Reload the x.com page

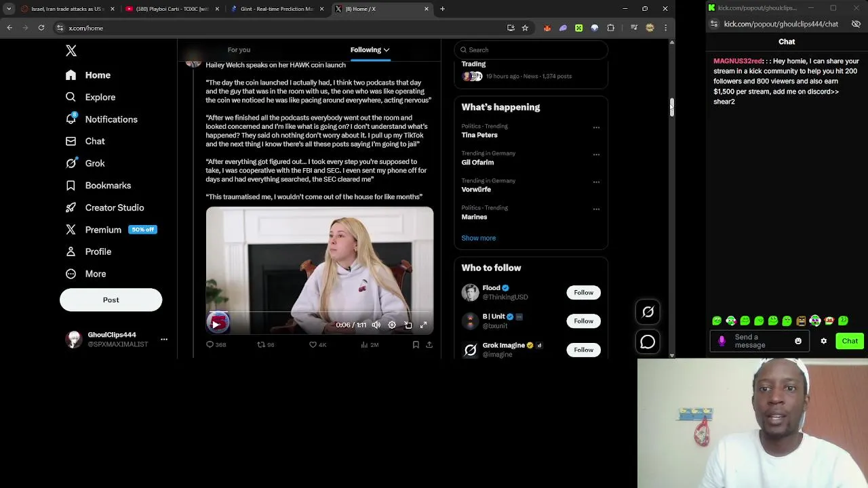coord(41,28)
